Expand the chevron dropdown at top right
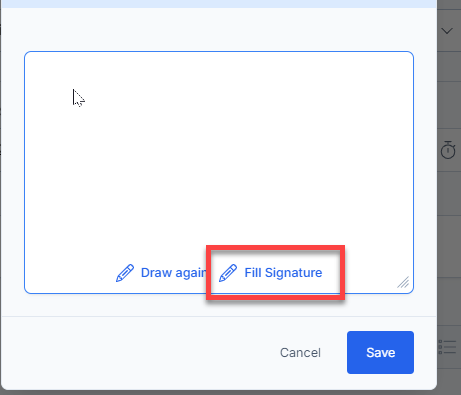This screenshot has height=395, width=461. click(447, 31)
